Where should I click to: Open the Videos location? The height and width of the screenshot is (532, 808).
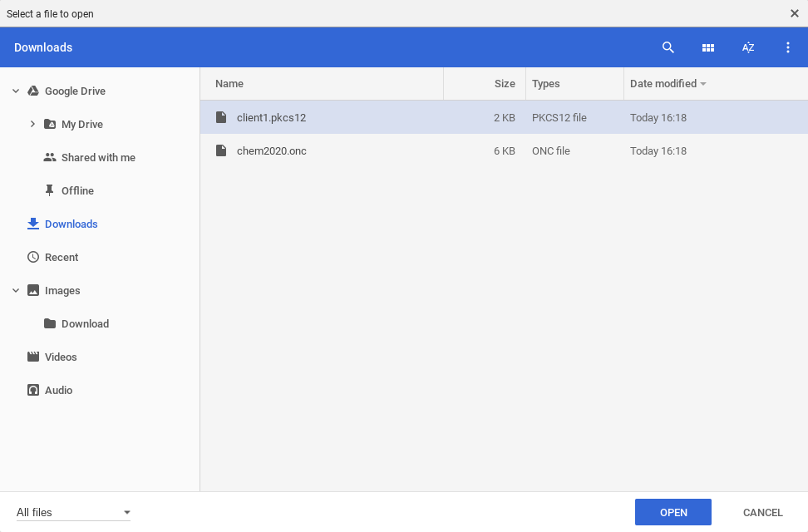[61, 357]
